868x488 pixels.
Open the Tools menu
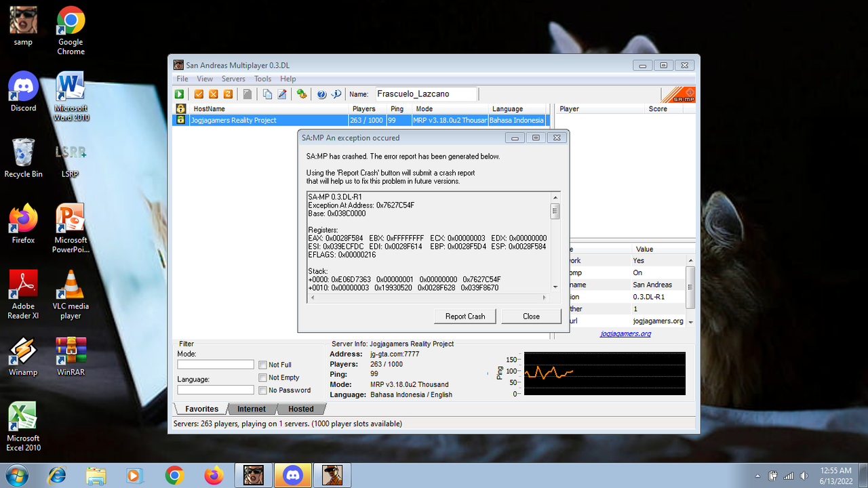click(x=263, y=79)
